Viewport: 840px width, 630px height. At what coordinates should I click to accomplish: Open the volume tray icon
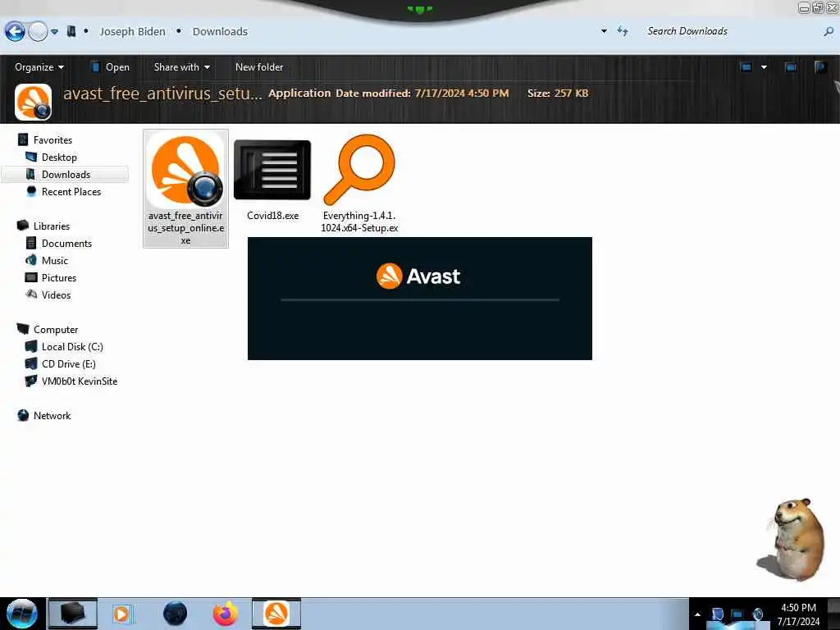pyautogui.click(x=757, y=614)
